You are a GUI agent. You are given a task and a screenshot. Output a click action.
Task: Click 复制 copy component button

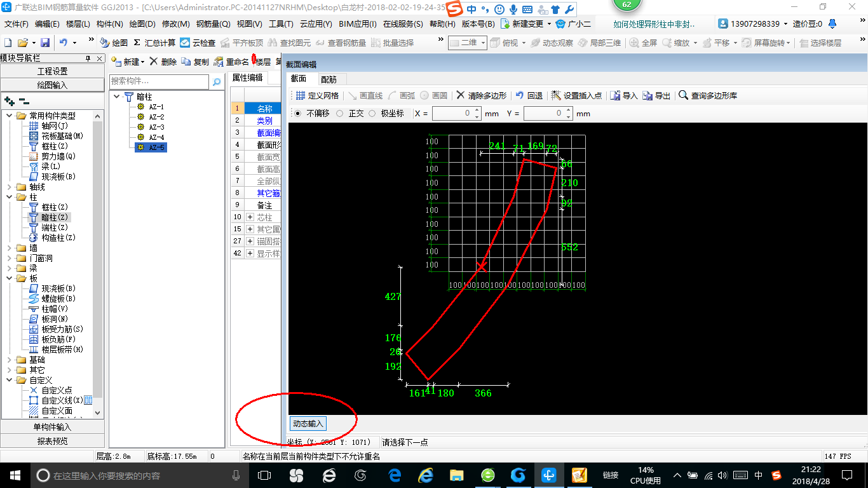coord(195,62)
